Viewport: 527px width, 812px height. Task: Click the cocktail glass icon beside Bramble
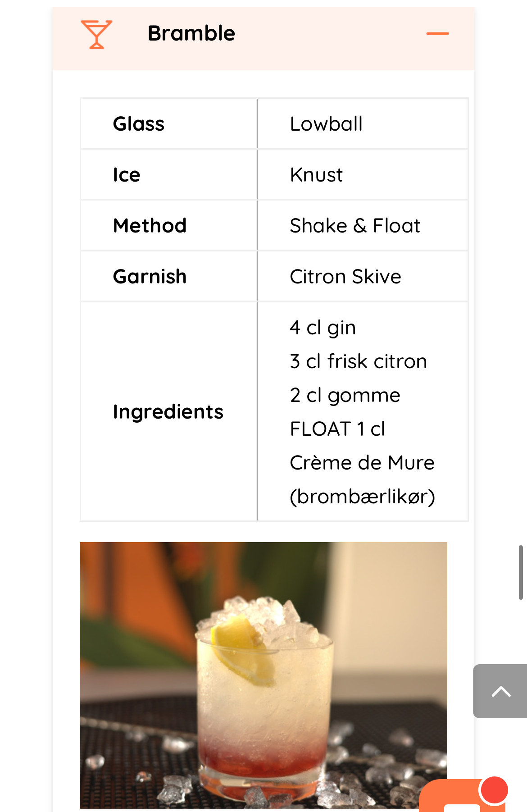96,34
